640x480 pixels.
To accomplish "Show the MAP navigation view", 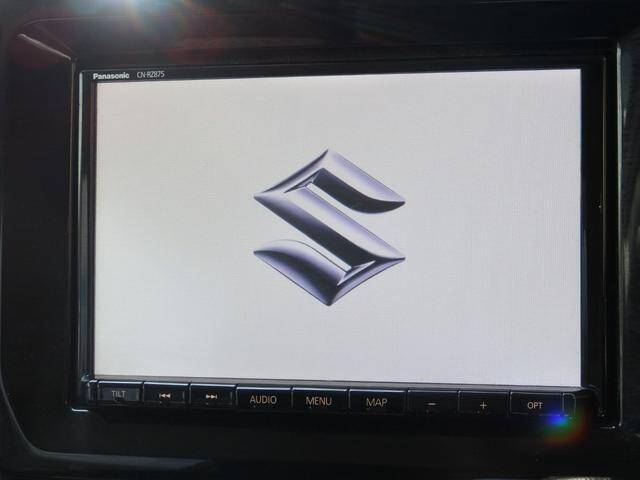I will pyautogui.click(x=377, y=402).
